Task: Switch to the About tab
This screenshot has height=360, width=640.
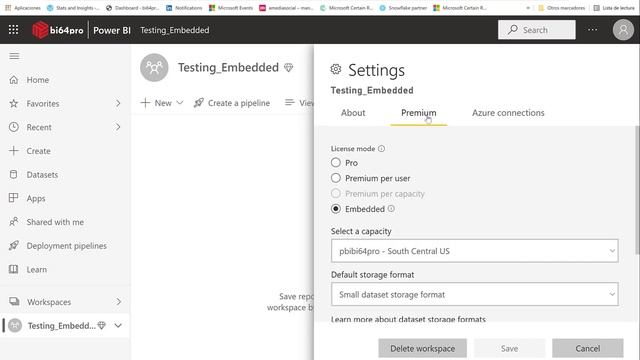Action: [x=353, y=113]
